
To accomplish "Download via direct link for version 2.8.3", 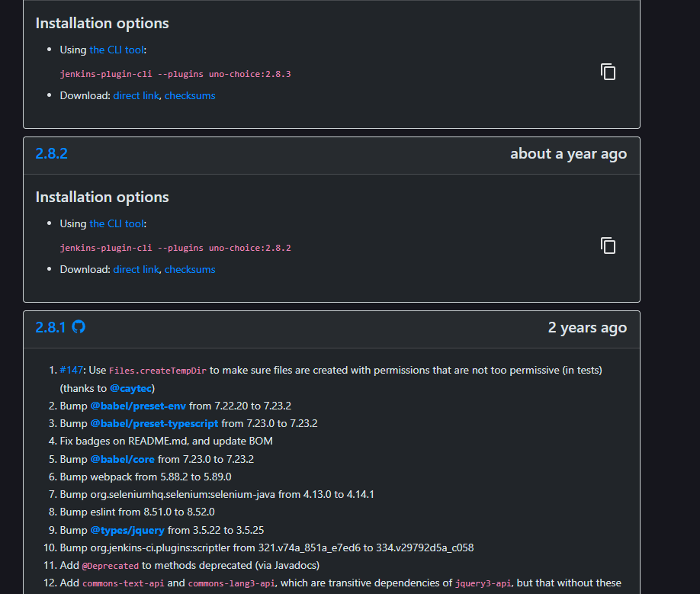I will click(136, 95).
